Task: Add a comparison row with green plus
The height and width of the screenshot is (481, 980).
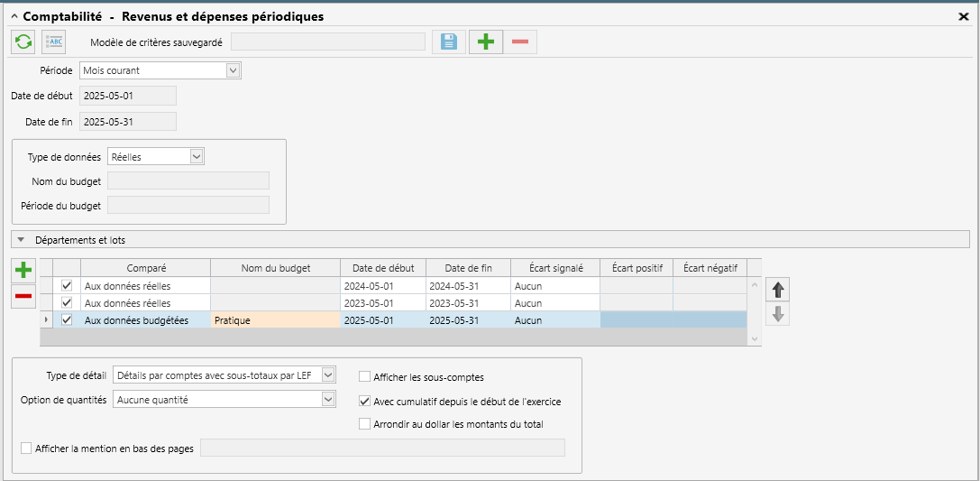Action: (23, 271)
